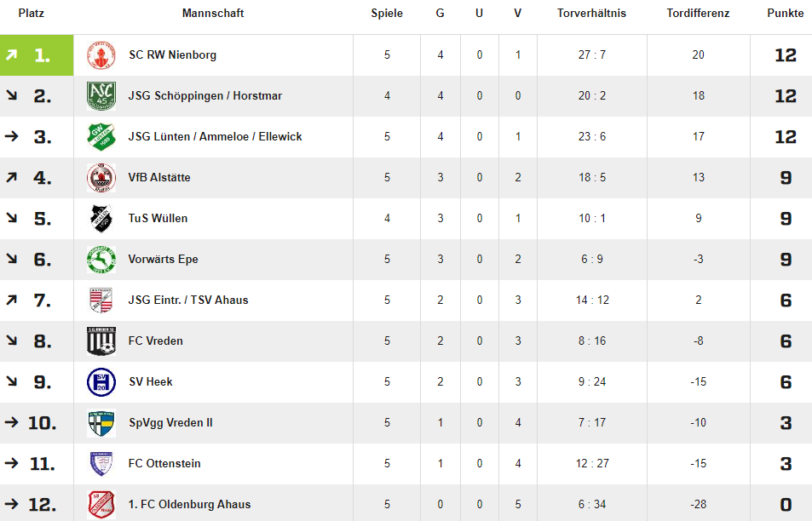The image size is (812, 521).
Task: Open the JSG Lünten / Ammeloe / Ellewick link
Action: coord(215,136)
